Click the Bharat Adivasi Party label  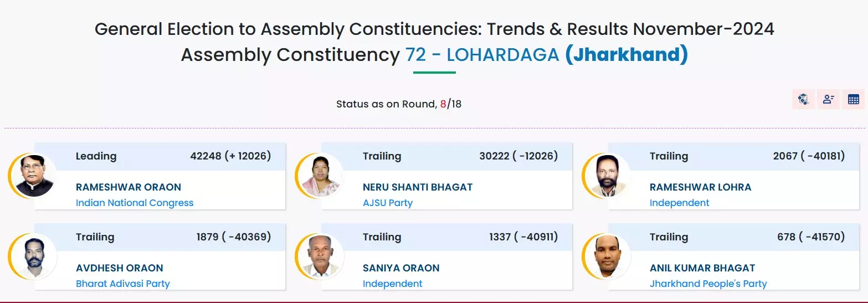[x=122, y=284]
